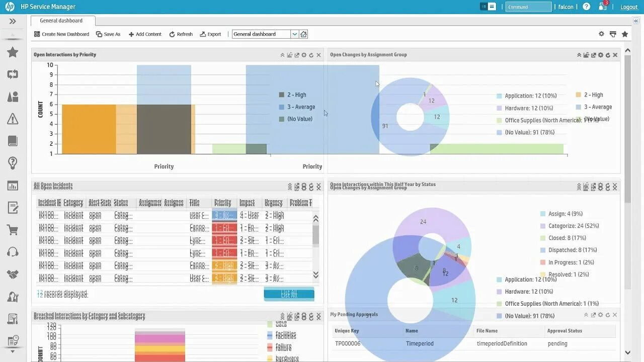Set General dashboard as home icon

303,34
